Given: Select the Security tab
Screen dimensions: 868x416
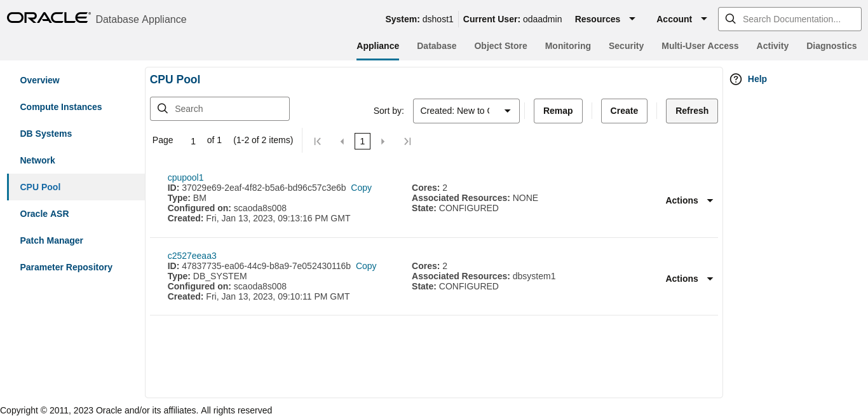Looking at the screenshot, I should [626, 46].
